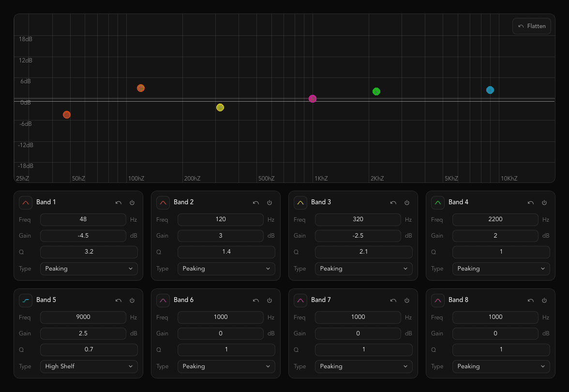The width and height of the screenshot is (569, 392).
Task: Disable Band 3 using its power icon
Action: click(407, 202)
